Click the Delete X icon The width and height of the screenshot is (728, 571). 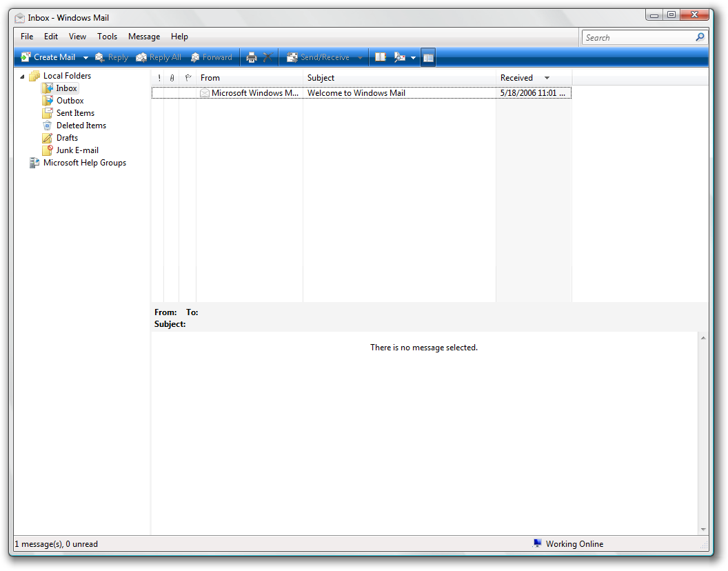pyautogui.click(x=268, y=57)
